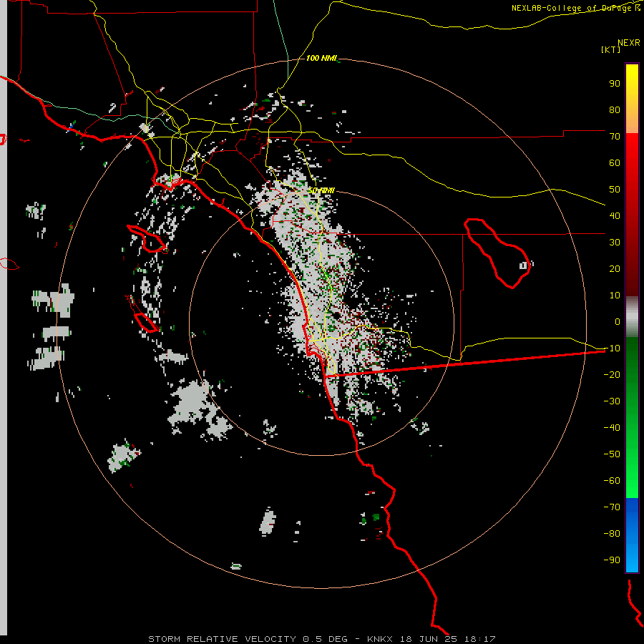Click the positive 10 scale value
Screen dimensions: 644x644
pos(615,296)
